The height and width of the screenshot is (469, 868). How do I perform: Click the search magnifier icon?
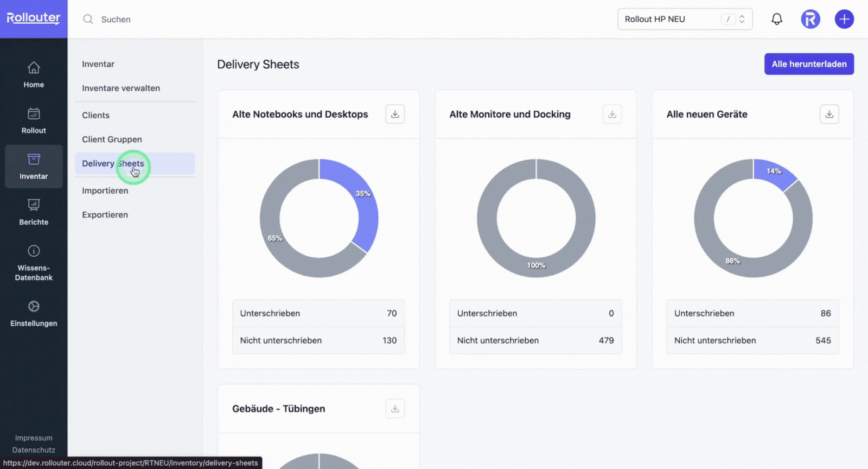(88, 19)
